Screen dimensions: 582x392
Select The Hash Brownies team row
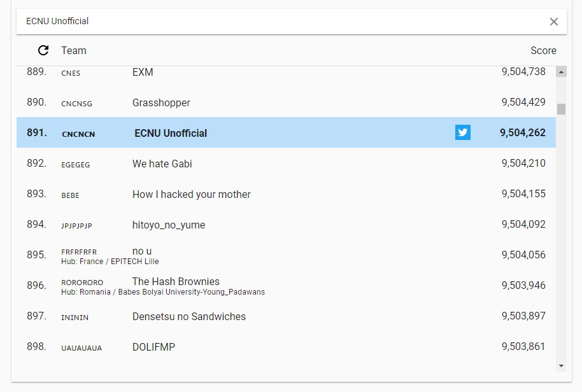[286, 285]
